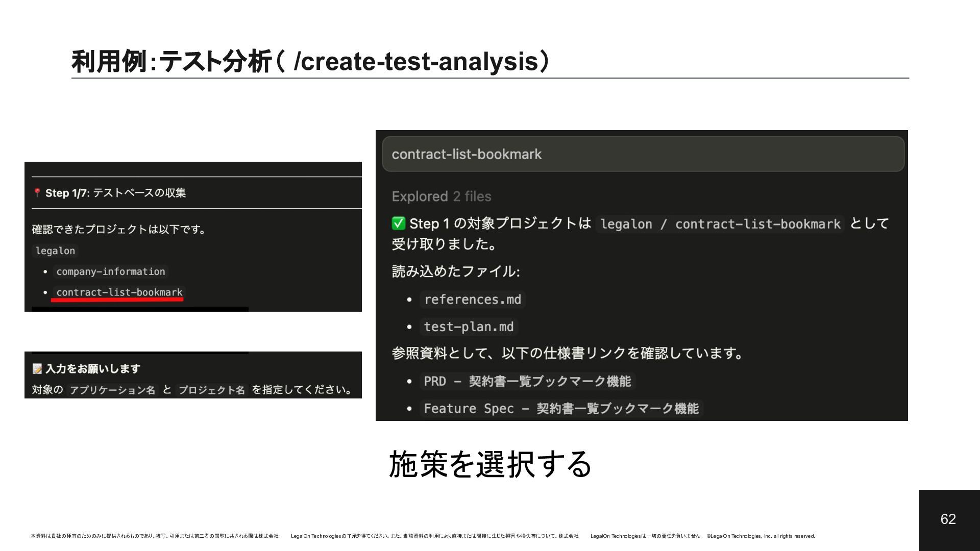The height and width of the screenshot is (551, 980).
Task: Click the contract-list-bookmark input field
Action: 643,154
